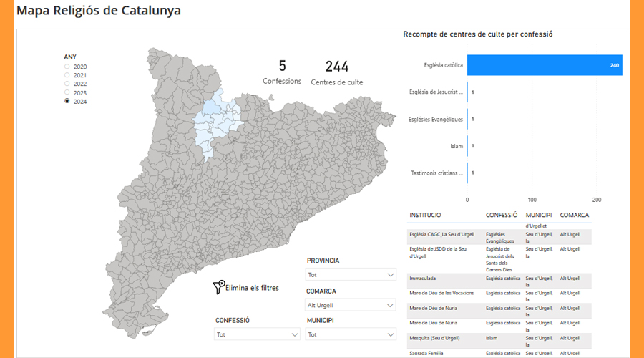The image size is (644, 358).
Task: Select year 2024 radio button
Action: (67, 101)
